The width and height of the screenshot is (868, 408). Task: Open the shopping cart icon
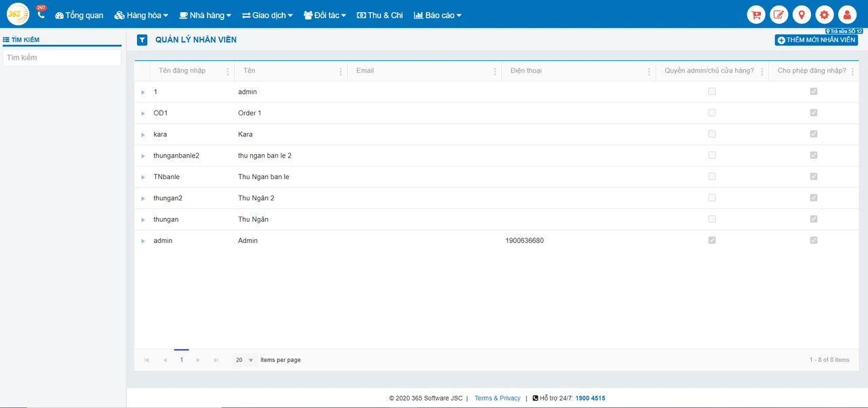(756, 14)
